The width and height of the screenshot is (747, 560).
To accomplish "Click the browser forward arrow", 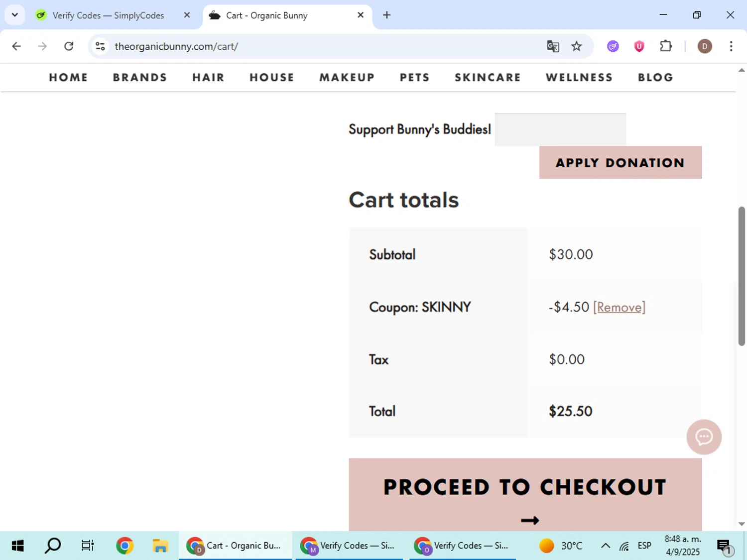I will click(x=42, y=46).
